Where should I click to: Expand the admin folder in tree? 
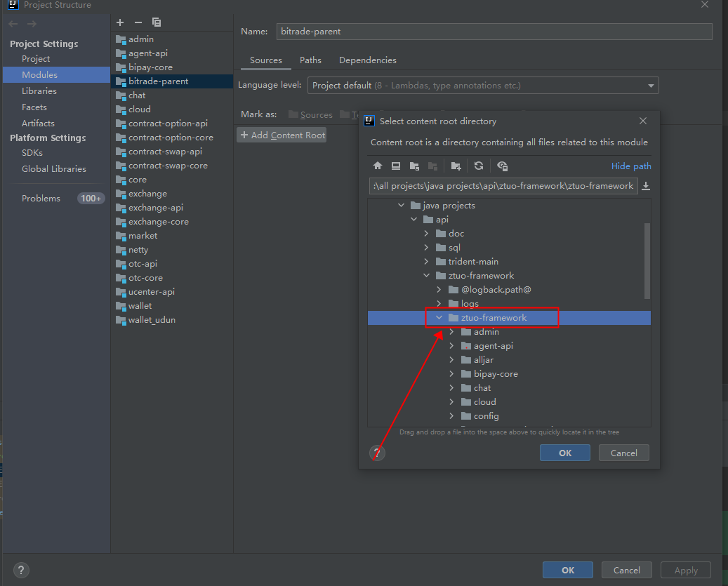point(451,332)
